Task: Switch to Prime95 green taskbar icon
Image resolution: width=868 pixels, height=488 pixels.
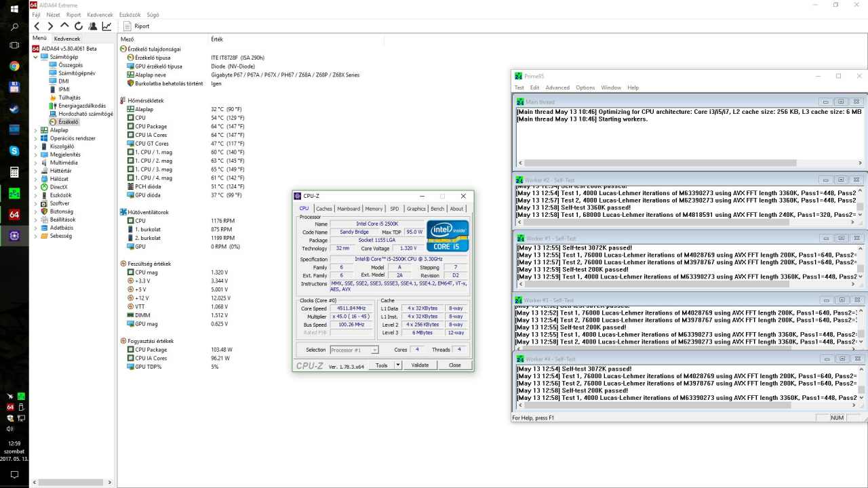Action: click(14, 193)
